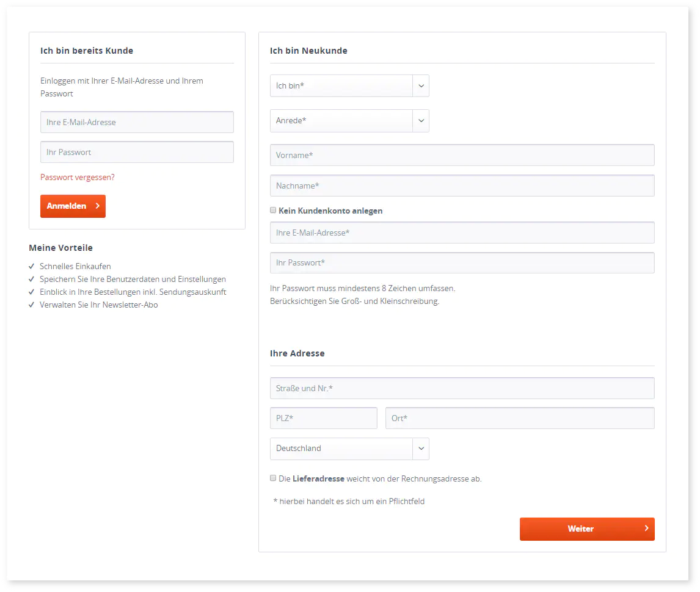The image size is (700, 592).
Task: Expand the Anrede dropdown
Action: [349, 121]
